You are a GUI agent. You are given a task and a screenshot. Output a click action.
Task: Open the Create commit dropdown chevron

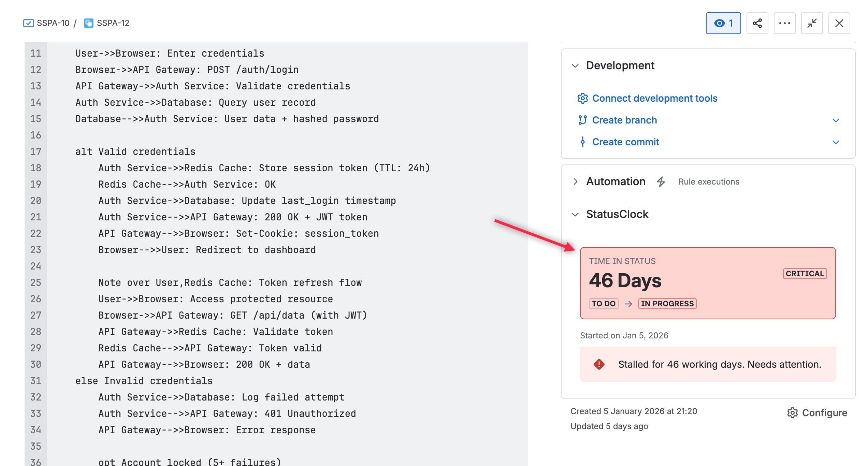tap(836, 142)
